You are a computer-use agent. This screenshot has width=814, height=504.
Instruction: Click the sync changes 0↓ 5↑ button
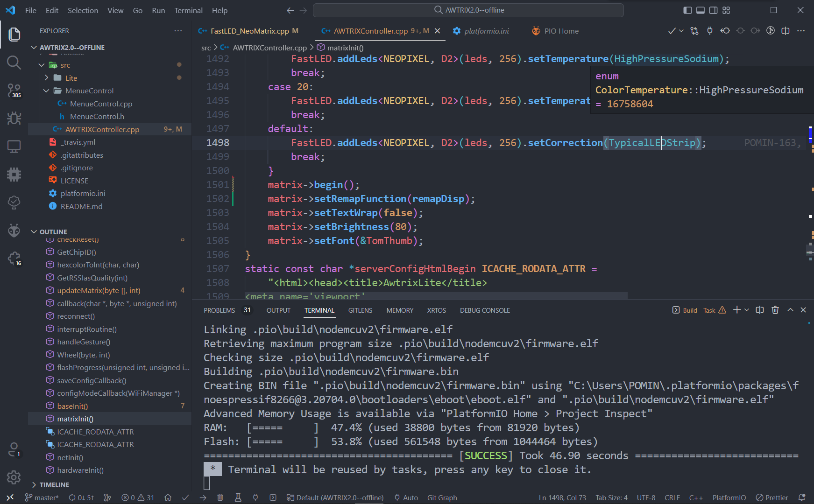coord(81,497)
